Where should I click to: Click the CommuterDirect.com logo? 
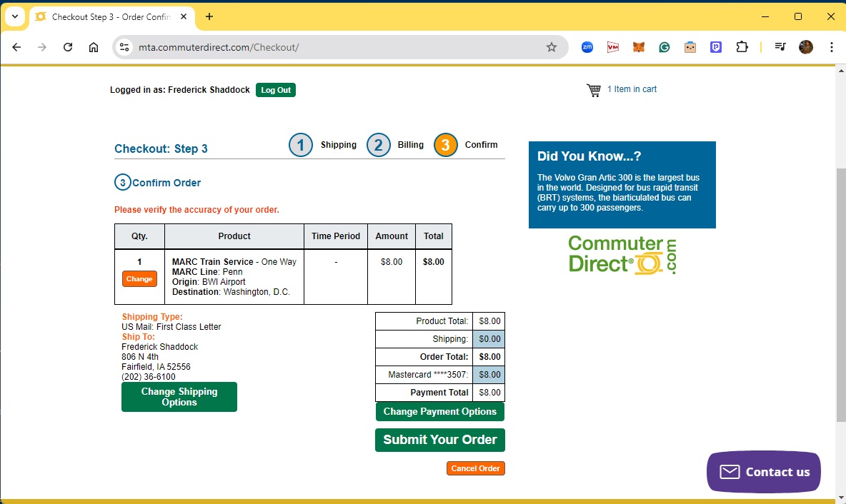pos(622,255)
